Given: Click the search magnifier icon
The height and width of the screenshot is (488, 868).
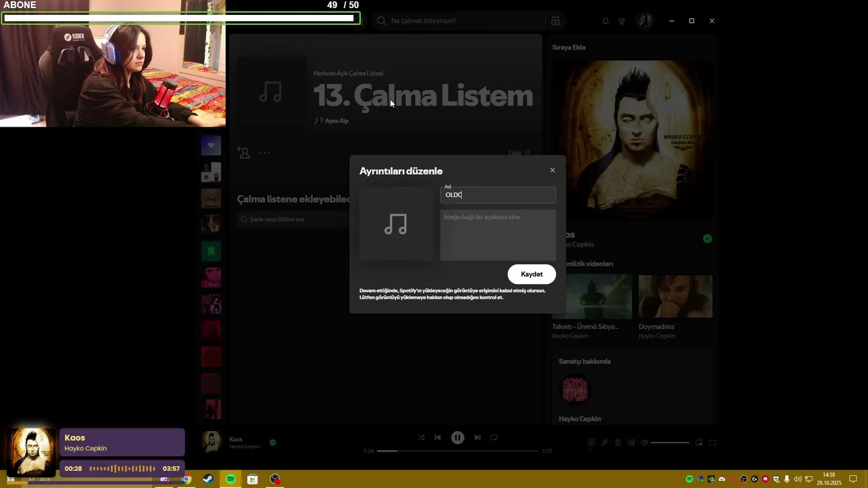Looking at the screenshot, I should point(381,21).
